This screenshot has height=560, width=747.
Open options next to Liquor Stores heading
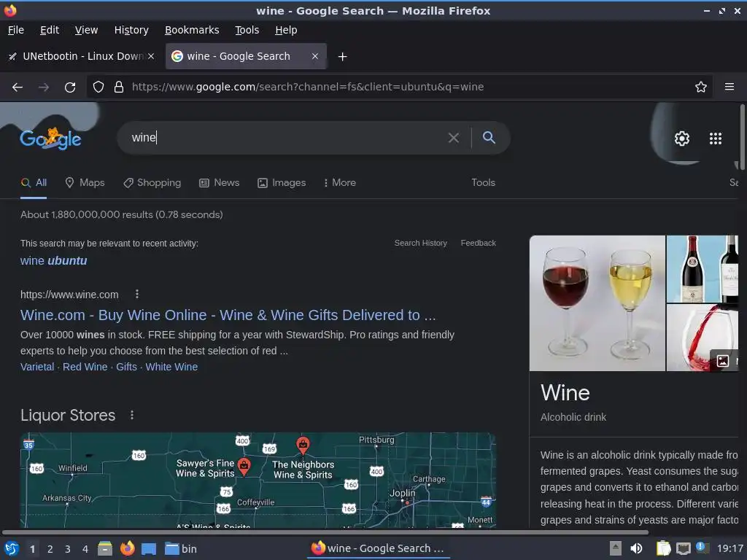(x=132, y=415)
